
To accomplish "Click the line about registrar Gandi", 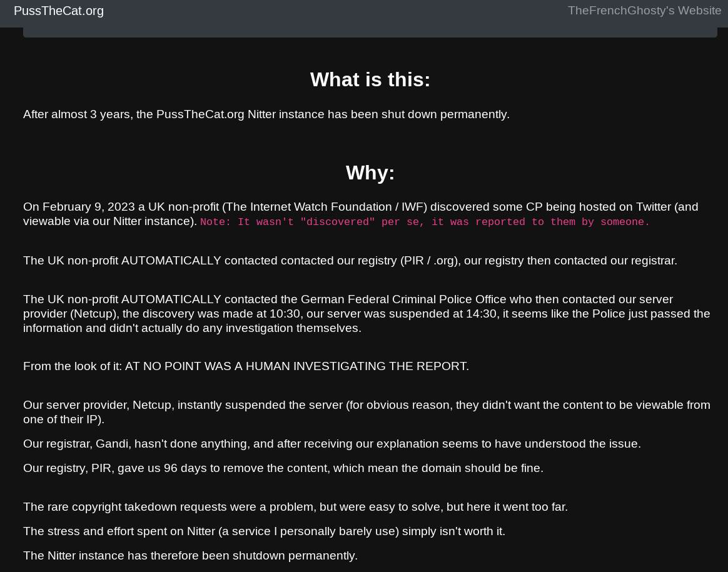I will [x=332, y=444].
